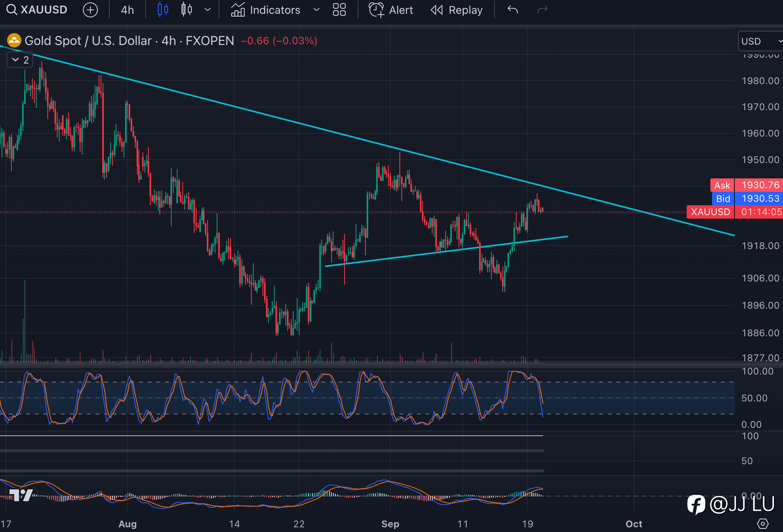Open chart settings gear at bottom right
Screen dimensions: 783x532
point(763,524)
